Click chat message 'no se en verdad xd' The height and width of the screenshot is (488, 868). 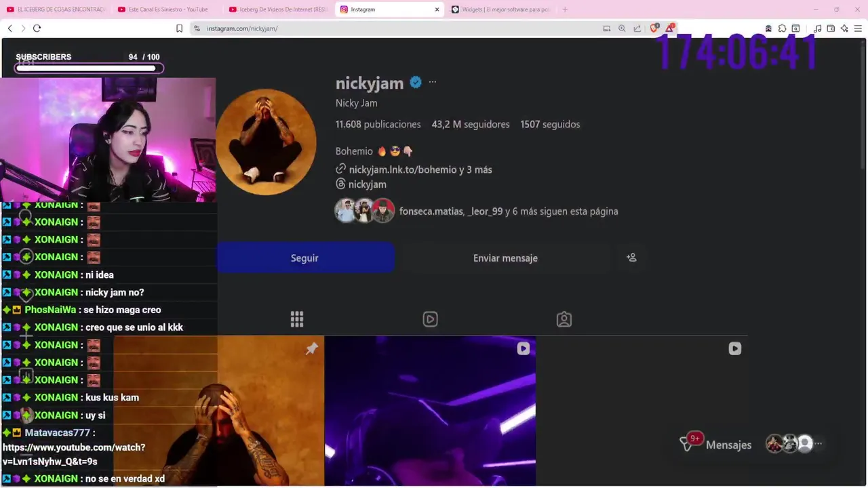point(125,479)
